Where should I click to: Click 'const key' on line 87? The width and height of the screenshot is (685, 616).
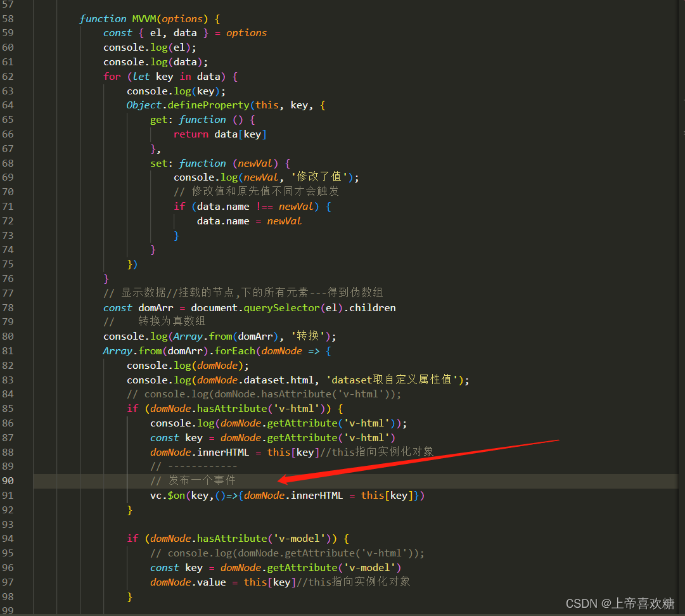(x=177, y=438)
